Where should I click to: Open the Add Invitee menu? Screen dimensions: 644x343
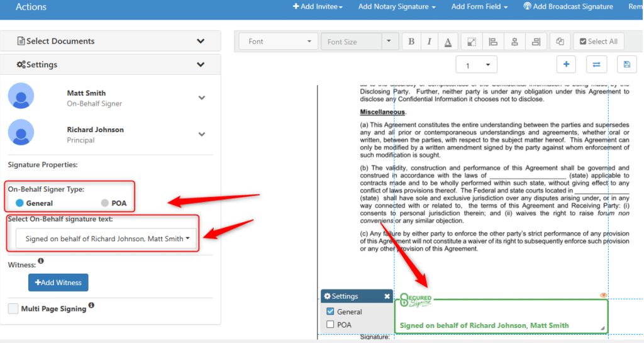coord(318,6)
